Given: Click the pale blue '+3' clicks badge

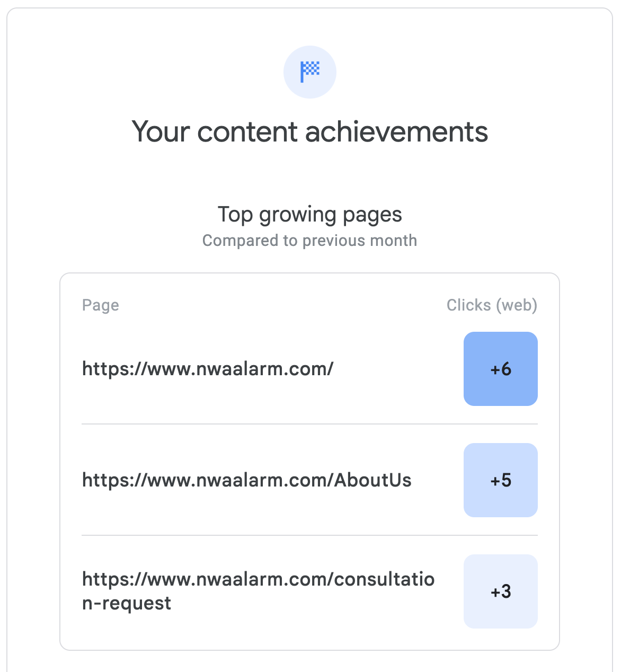Looking at the screenshot, I should [x=501, y=591].
